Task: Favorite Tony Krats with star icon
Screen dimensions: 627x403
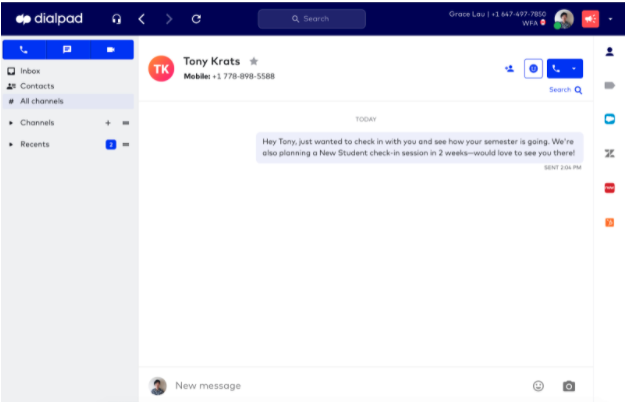Action: 254,61
